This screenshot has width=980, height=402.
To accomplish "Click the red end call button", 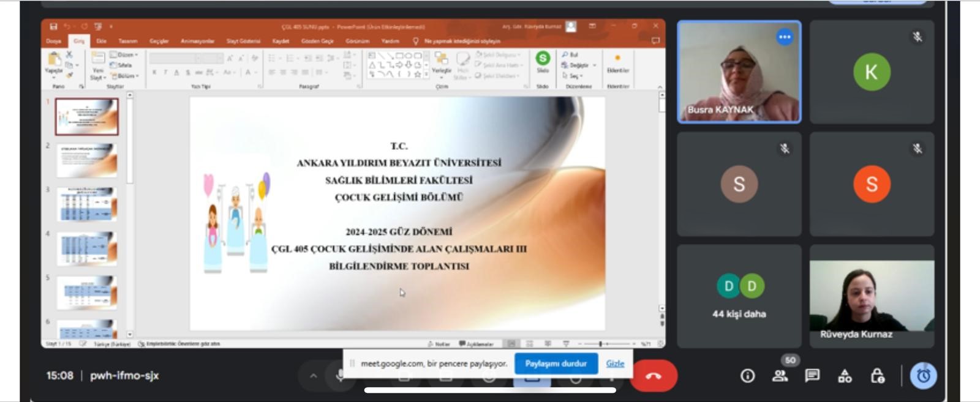I will tap(654, 376).
